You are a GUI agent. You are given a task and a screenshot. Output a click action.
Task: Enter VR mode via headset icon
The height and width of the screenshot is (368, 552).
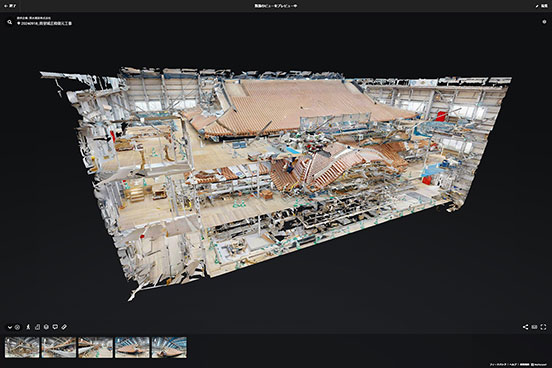(534, 327)
